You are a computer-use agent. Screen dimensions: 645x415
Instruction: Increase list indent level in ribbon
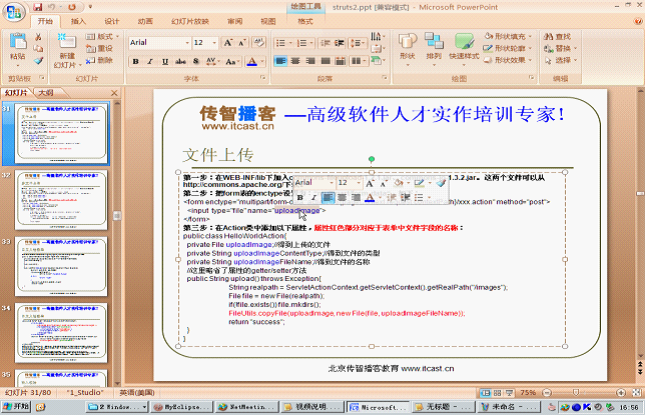tap(339, 43)
